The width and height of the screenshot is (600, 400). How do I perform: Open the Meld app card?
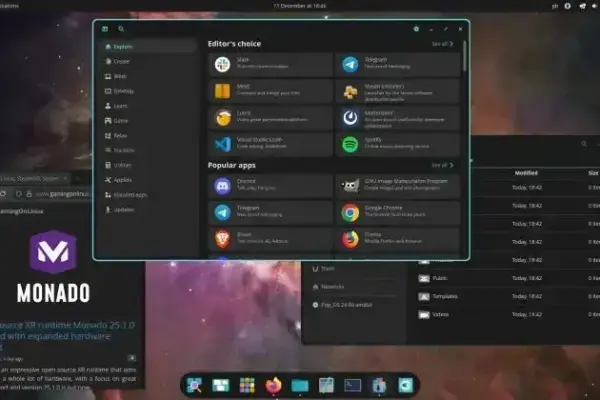click(x=271, y=91)
